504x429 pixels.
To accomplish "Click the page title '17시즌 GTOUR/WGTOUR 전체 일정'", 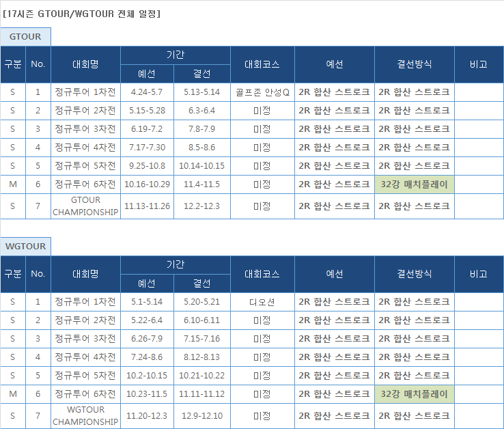I will pyautogui.click(x=82, y=14).
